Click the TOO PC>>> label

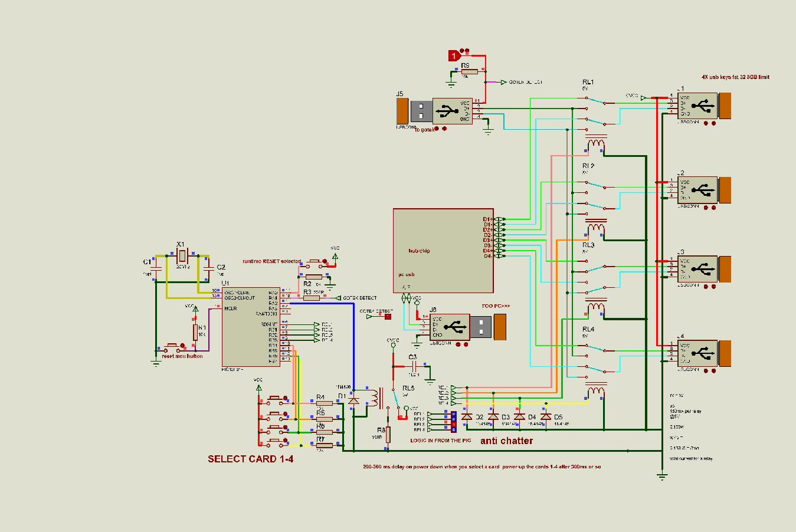[x=496, y=306]
